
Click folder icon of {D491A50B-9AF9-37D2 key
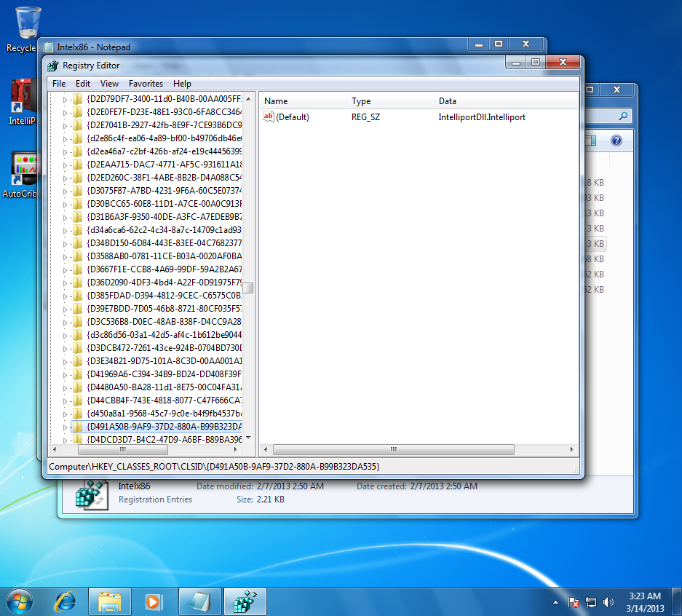[x=77, y=427]
